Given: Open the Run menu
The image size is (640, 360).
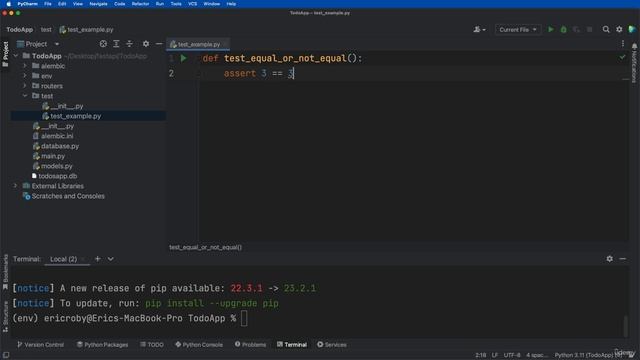Looking at the screenshot, I should [x=160, y=4].
